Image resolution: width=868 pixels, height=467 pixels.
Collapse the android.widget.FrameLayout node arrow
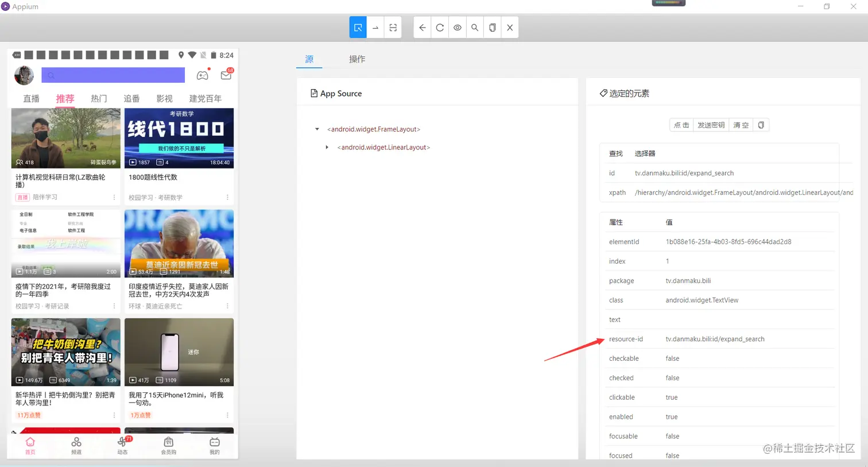coord(317,129)
